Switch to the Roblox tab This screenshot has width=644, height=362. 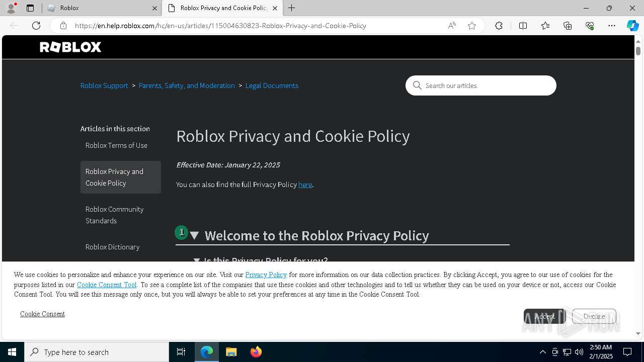[102, 8]
